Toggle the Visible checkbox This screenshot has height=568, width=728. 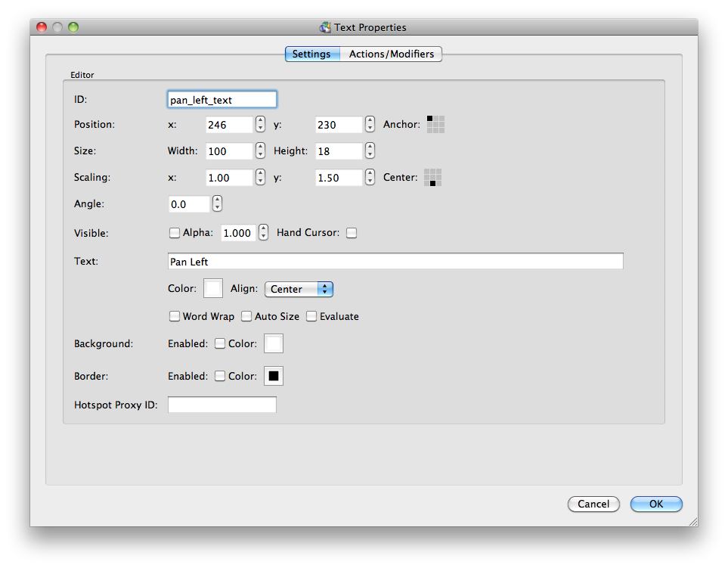tap(175, 233)
